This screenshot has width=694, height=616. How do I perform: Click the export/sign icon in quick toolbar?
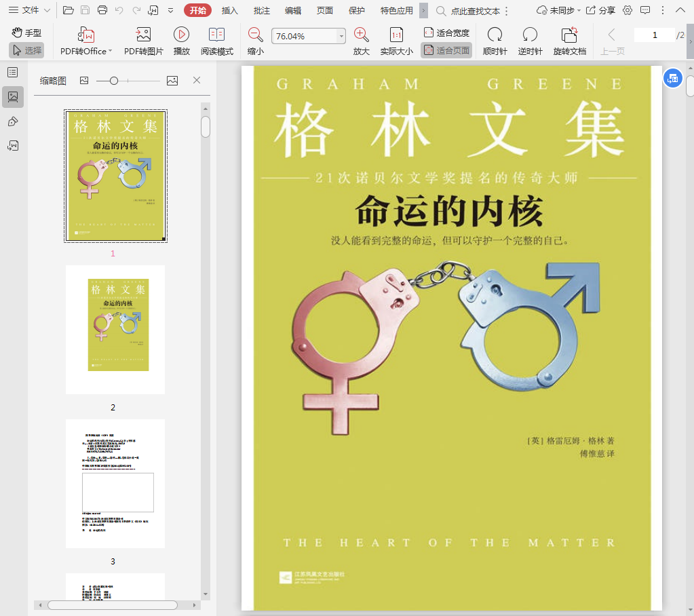click(x=153, y=10)
